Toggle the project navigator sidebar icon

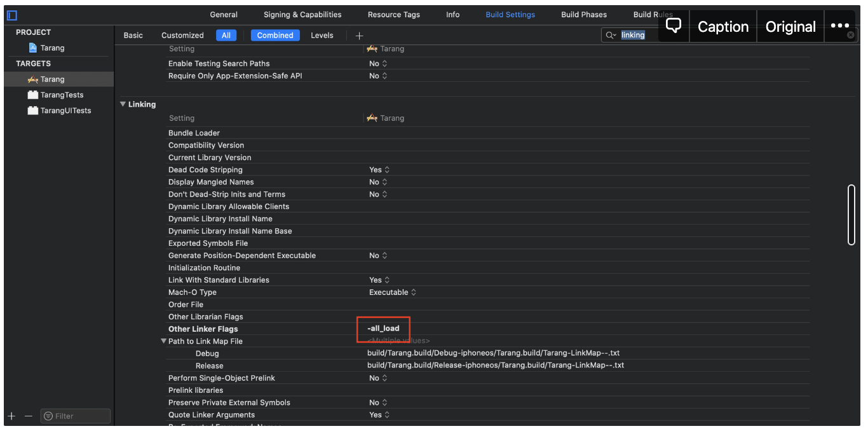11,15
